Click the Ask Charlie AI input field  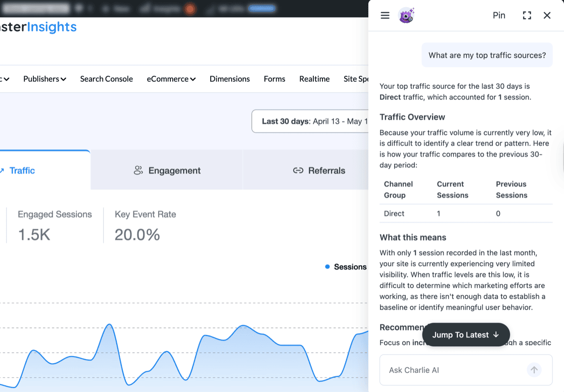pos(466,370)
